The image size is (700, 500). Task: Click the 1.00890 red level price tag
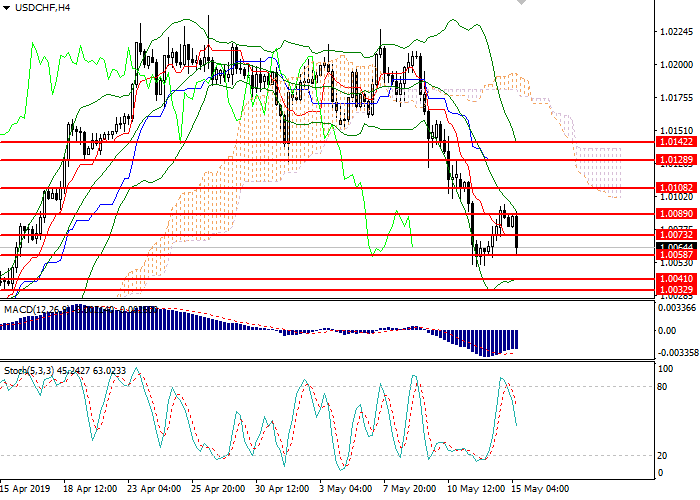pyautogui.click(x=677, y=213)
